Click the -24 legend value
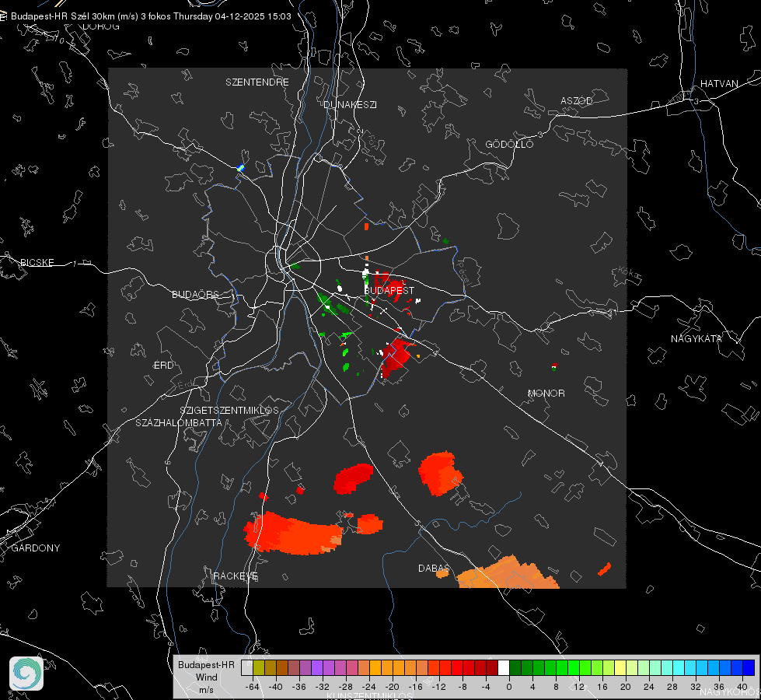Image resolution: width=761 pixels, height=700 pixels. [x=369, y=687]
